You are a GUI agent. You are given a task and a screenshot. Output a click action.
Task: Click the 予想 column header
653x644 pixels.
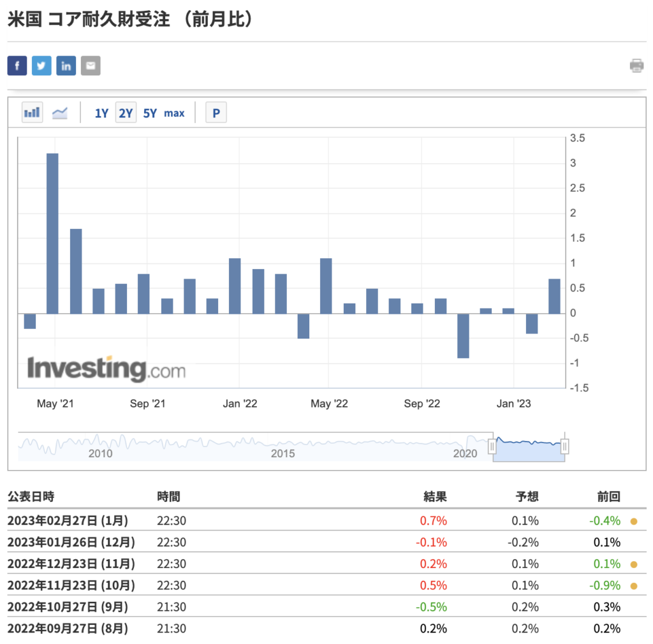527,496
